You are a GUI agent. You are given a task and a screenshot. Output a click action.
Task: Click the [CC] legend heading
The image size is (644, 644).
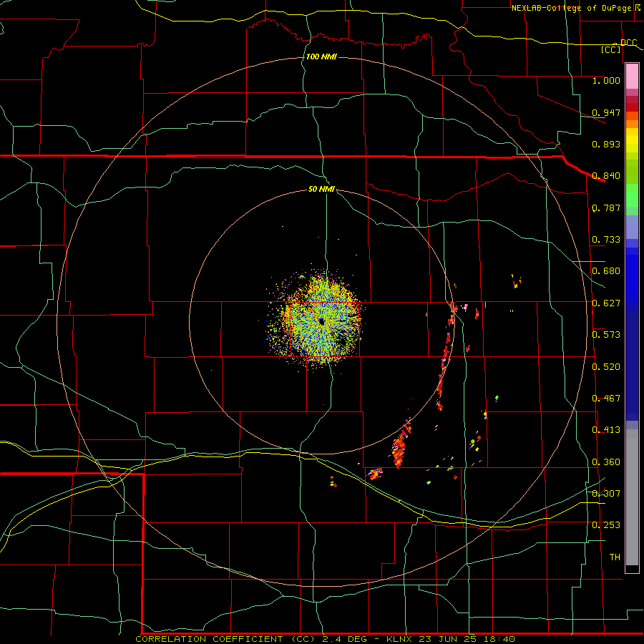(611, 49)
